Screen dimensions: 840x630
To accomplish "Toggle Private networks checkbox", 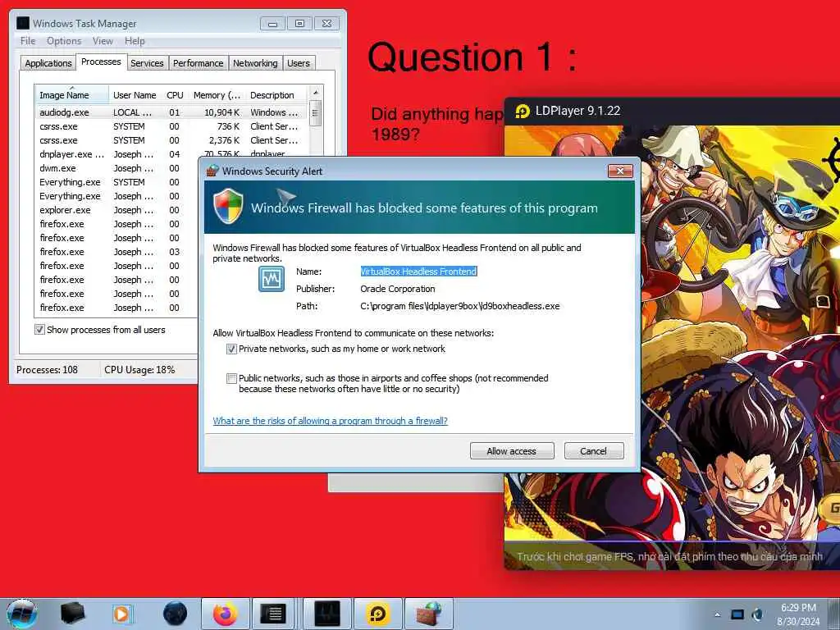I will [231, 349].
